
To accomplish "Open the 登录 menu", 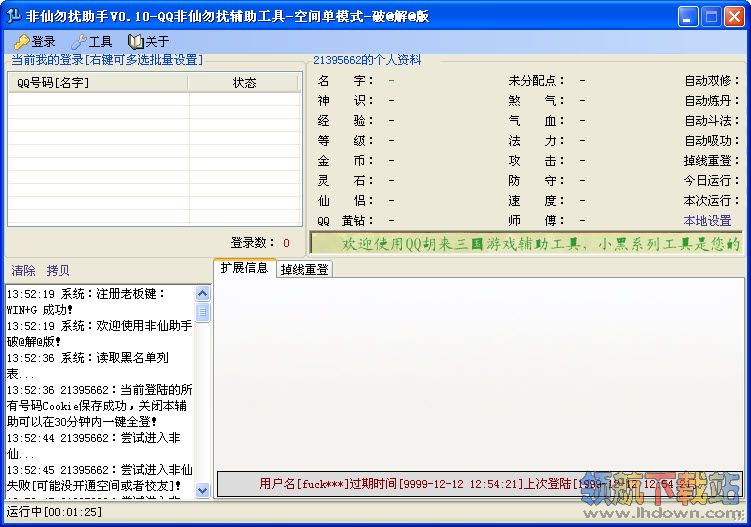I will 35,42.
